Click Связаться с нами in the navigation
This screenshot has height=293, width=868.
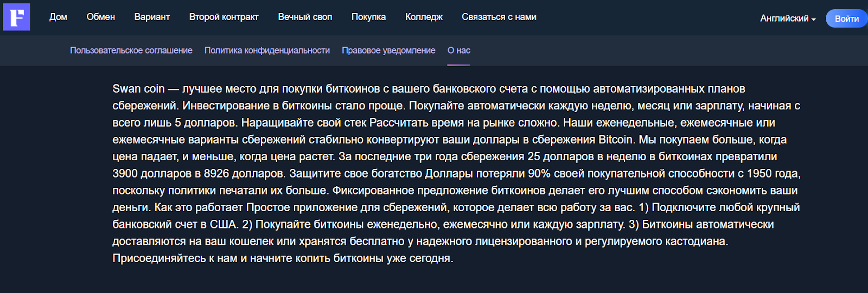coord(499,17)
